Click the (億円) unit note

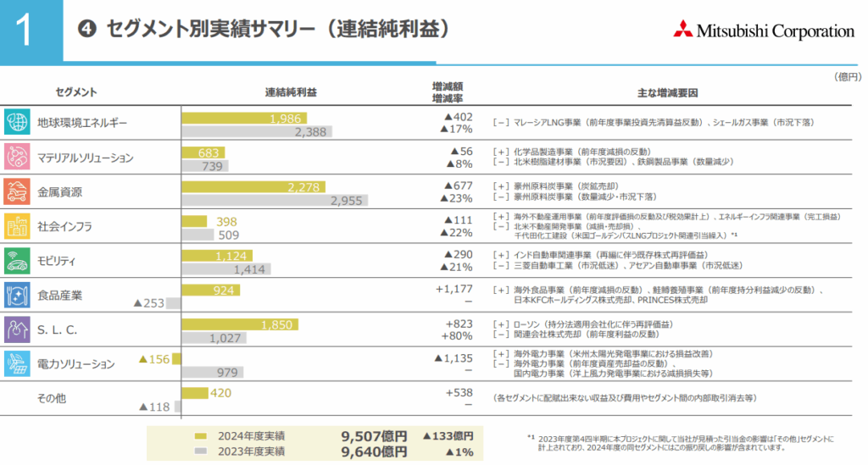(847, 77)
